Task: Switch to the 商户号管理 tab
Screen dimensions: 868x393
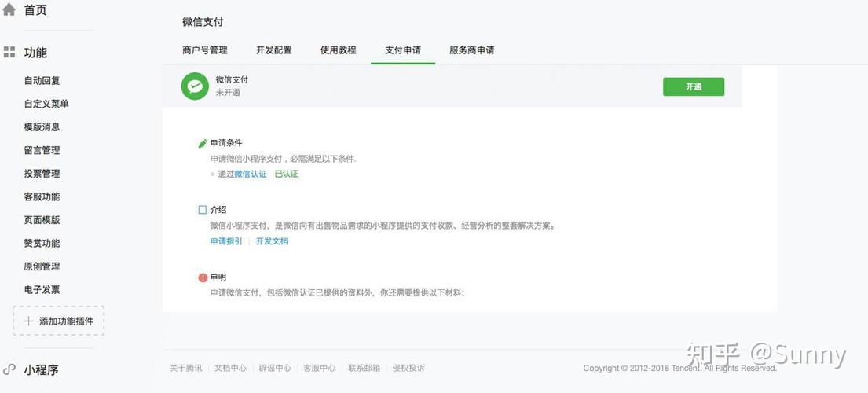Action: [x=205, y=50]
